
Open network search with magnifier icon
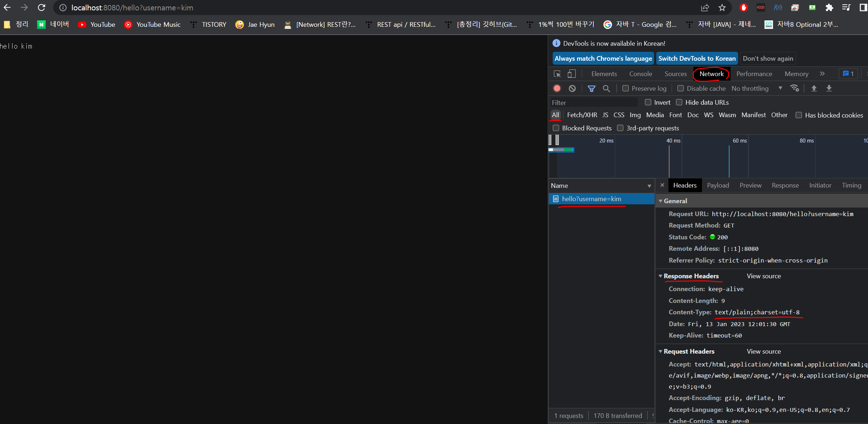pos(606,88)
